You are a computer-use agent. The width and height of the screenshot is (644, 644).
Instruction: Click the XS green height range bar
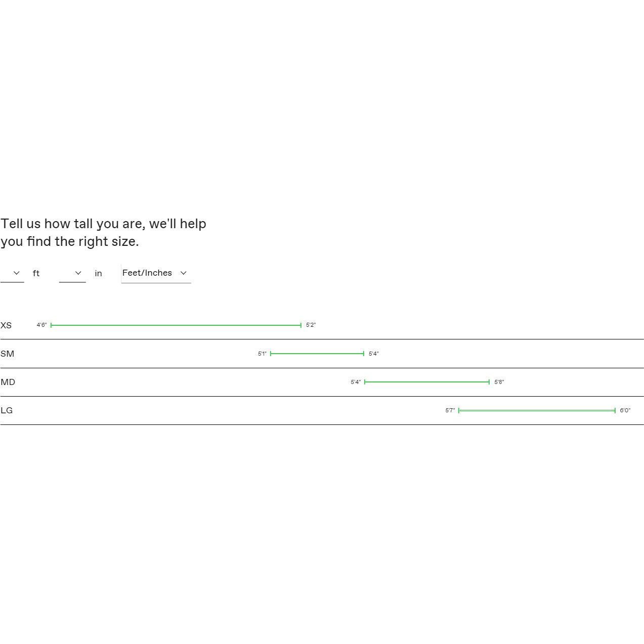(176, 325)
